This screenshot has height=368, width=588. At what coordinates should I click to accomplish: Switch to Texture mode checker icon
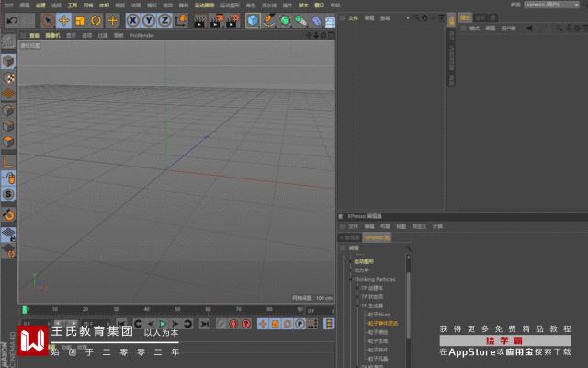[8, 77]
